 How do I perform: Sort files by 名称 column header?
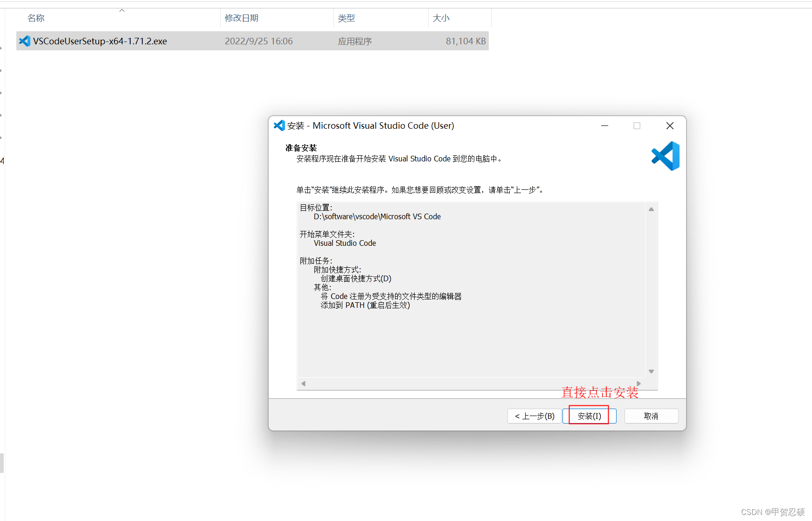[x=36, y=18]
